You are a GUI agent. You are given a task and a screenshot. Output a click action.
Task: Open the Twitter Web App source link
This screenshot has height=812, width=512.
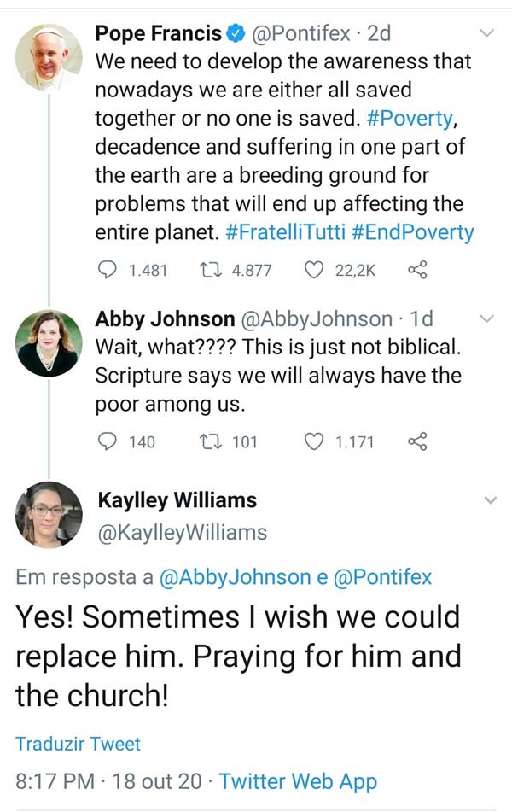(x=298, y=780)
